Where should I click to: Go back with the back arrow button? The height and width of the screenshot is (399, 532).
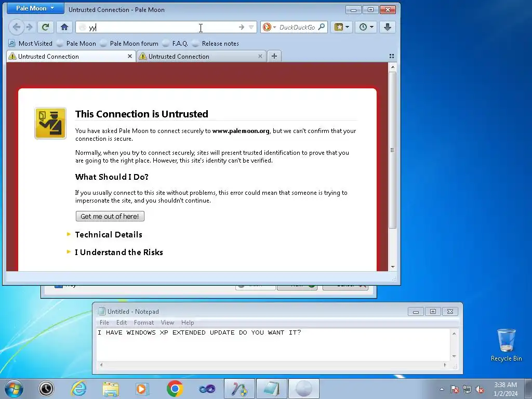pyautogui.click(x=16, y=27)
